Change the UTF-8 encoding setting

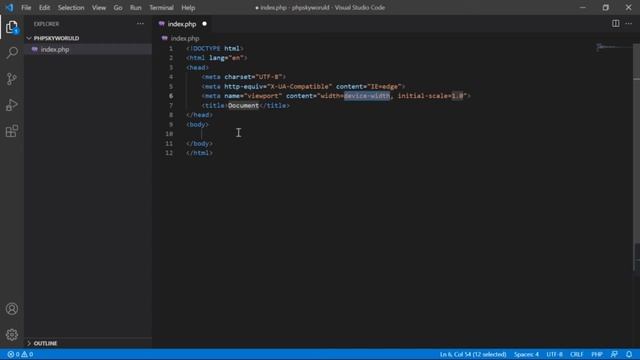(554, 354)
